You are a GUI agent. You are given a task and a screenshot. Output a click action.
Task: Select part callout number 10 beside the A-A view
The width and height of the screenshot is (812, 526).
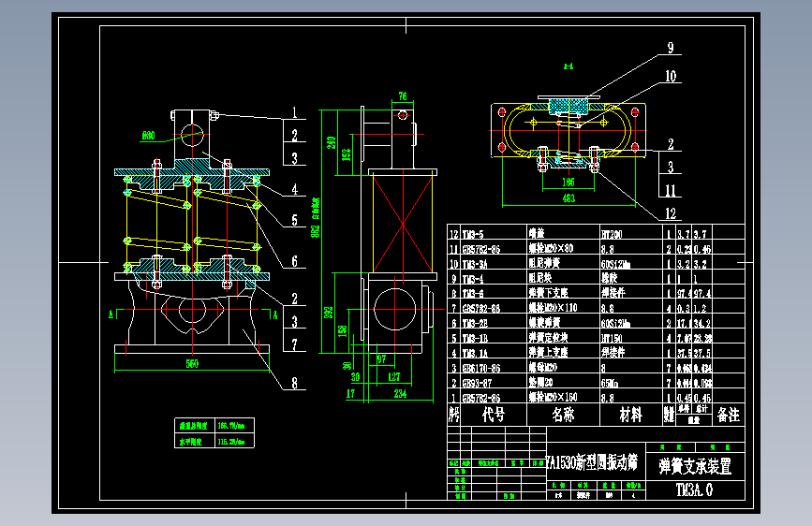pyautogui.click(x=671, y=77)
